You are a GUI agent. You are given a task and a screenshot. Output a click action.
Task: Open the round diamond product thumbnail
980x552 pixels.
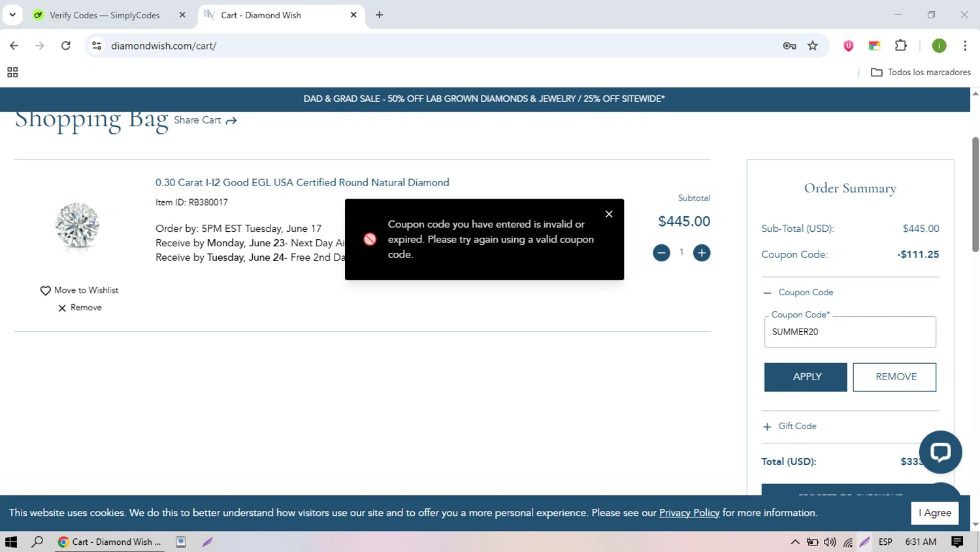tap(77, 227)
